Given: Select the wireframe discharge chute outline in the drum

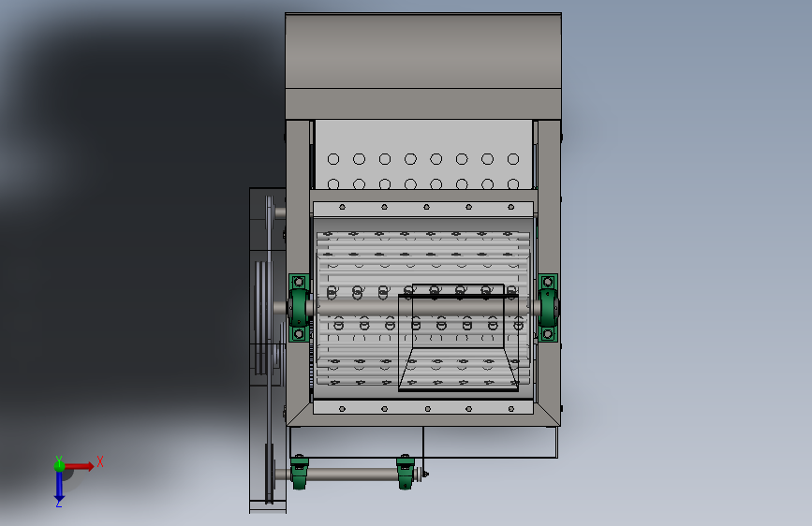Looking at the screenshot, I should [458, 337].
